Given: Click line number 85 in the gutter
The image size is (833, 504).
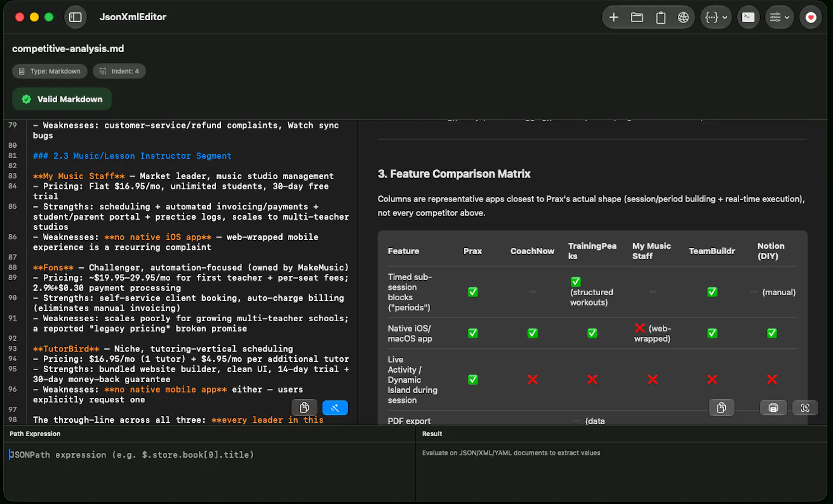Looking at the screenshot, I should point(12,207).
